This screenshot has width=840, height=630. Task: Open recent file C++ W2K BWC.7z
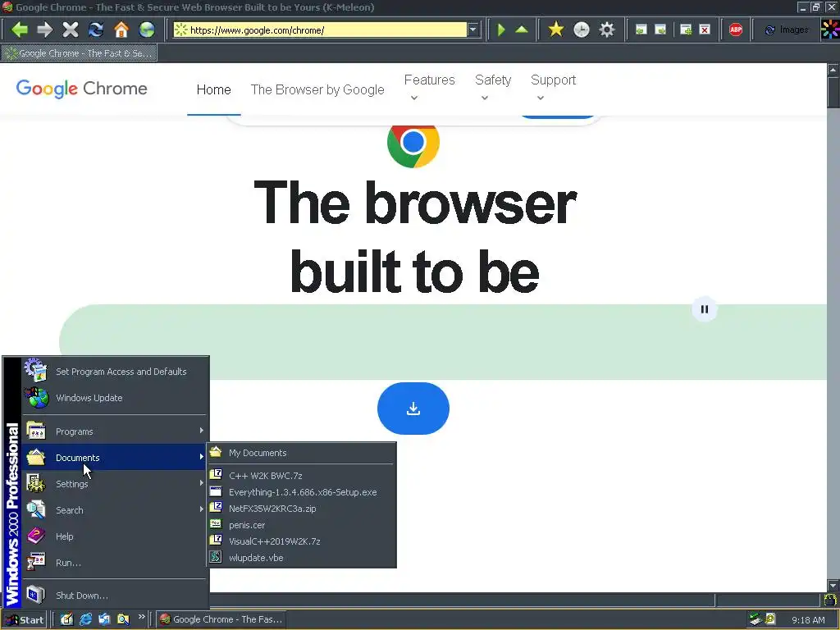click(302, 476)
